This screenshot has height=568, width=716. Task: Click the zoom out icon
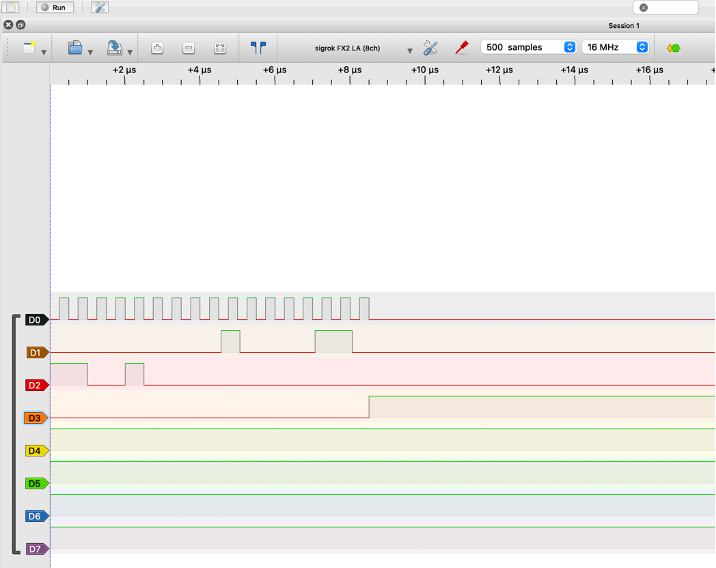point(188,47)
